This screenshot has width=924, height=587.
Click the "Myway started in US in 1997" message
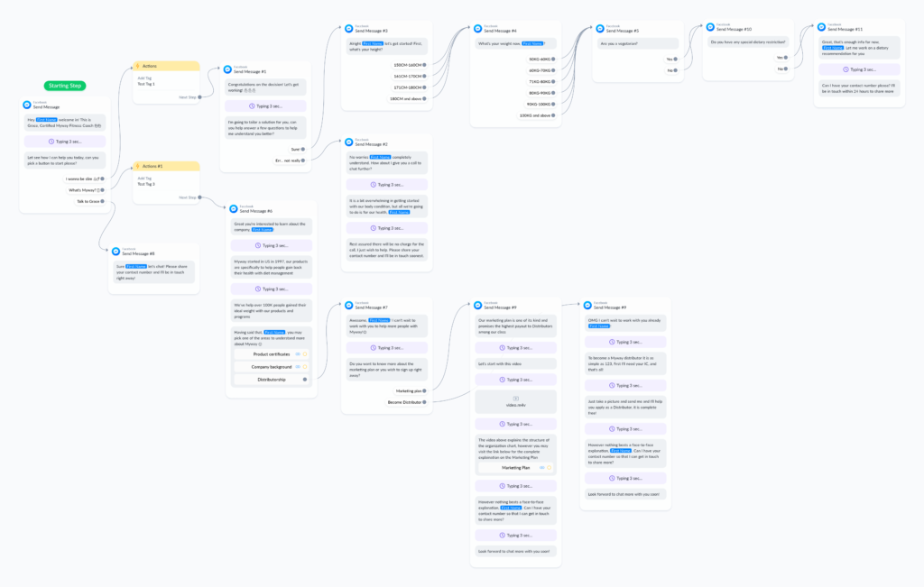pos(271,267)
